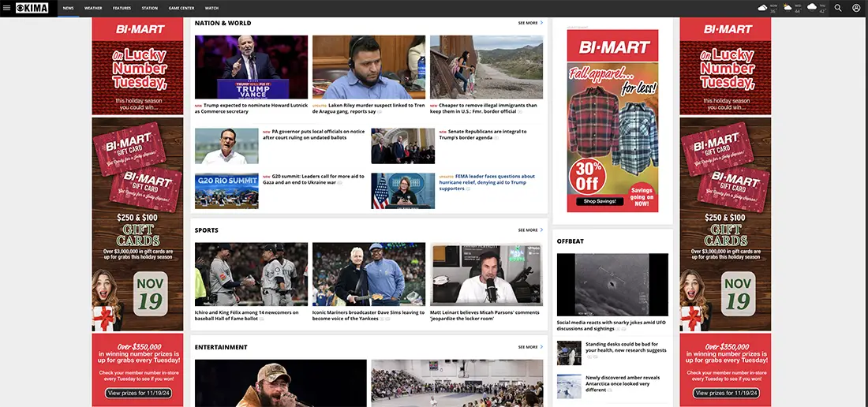Open the Game Center menu
This screenshot has width=868, height=407.
[x=180, y=9]
